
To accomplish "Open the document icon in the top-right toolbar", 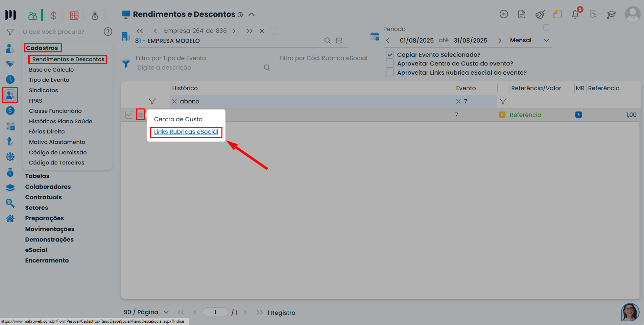I will point(522,14).
